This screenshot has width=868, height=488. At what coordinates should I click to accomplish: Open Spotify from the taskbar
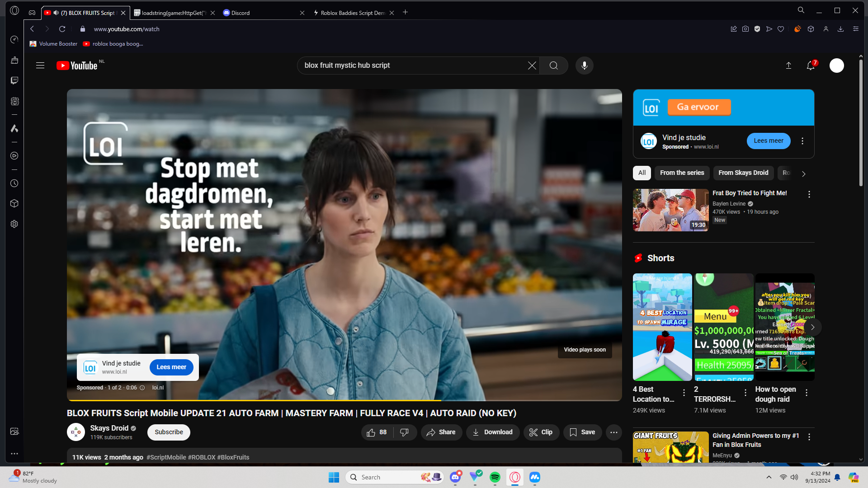pyautogui.click(x=495, y=477)
